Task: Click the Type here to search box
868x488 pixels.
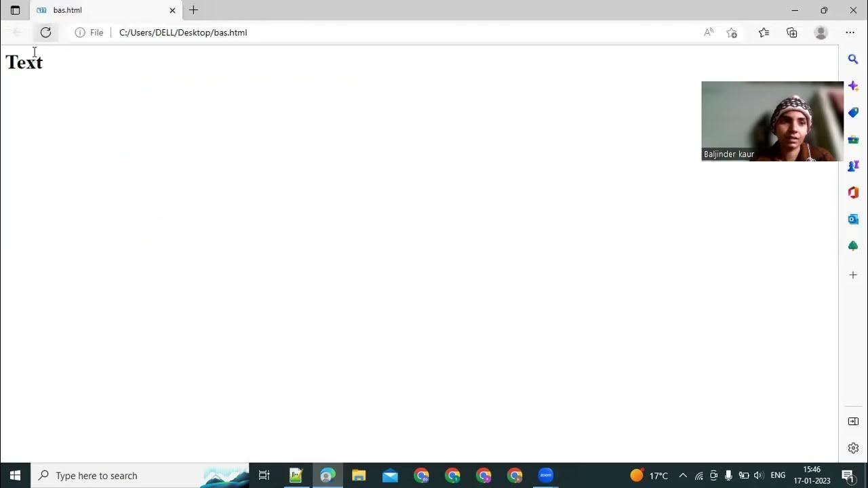Action: tap(140, 475)
